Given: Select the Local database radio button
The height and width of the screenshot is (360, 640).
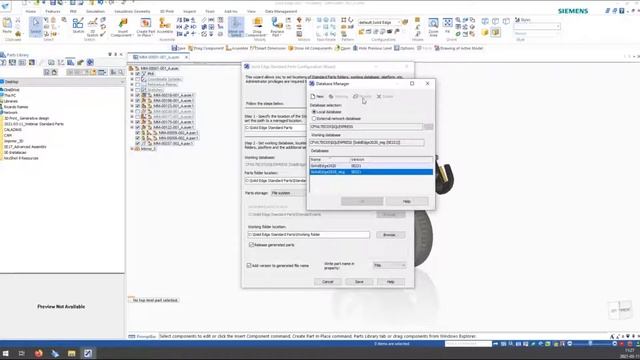Looking at the screenshot, I should point(314,112).
